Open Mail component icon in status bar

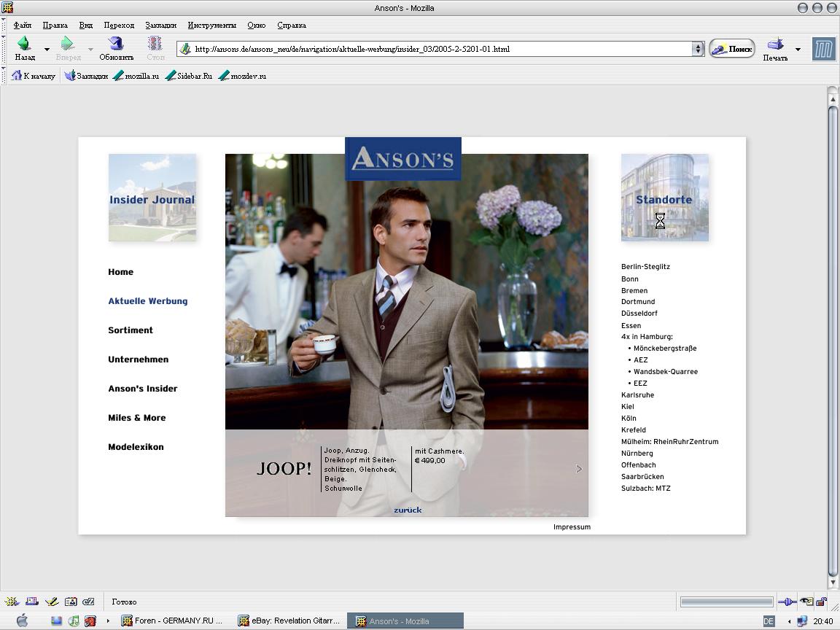(x=32, y=602)
